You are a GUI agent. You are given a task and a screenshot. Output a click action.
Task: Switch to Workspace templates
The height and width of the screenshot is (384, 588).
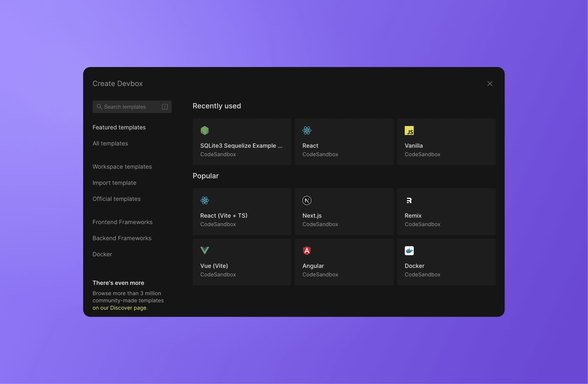(x=122, y=167)
